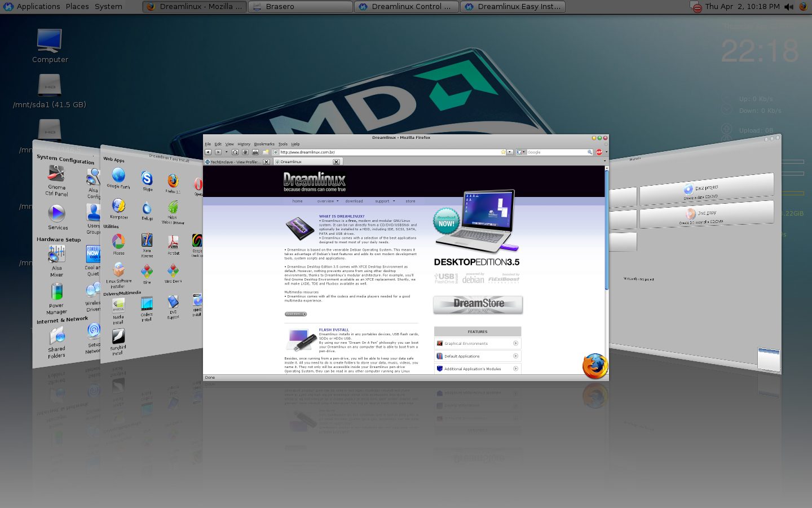Open Firefox History menu
The image size is (812, 508).
tap(244, 144)
